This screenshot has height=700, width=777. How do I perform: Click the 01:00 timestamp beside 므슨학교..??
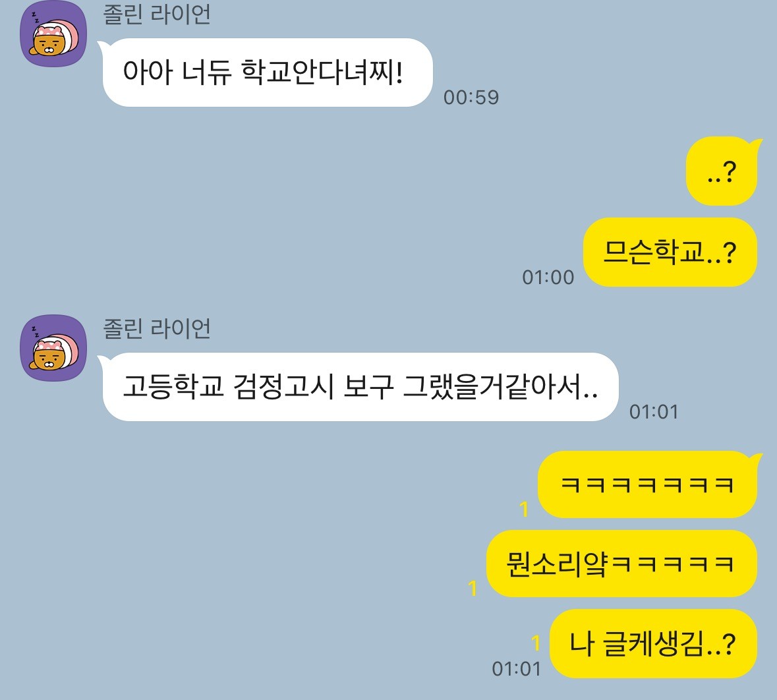(x=548, y=277)
